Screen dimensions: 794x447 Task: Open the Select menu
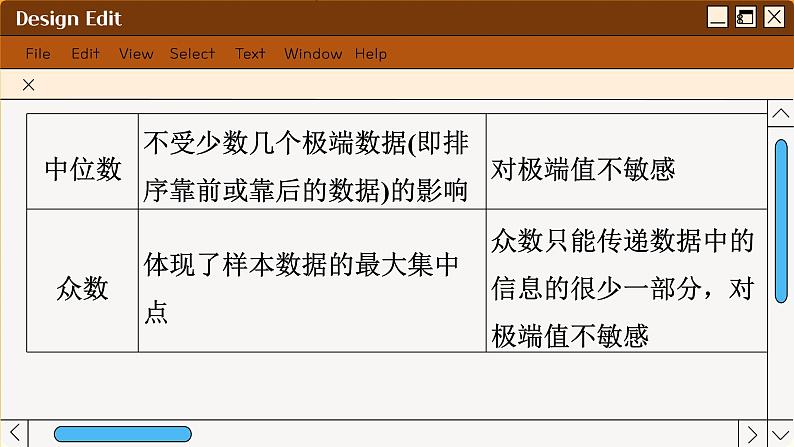pyautogui.click(x=192, y=53)
